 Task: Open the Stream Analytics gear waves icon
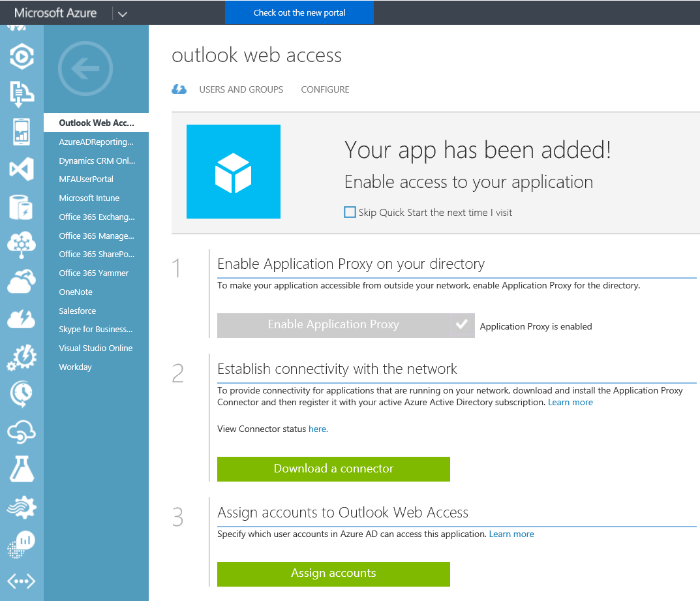22,507
